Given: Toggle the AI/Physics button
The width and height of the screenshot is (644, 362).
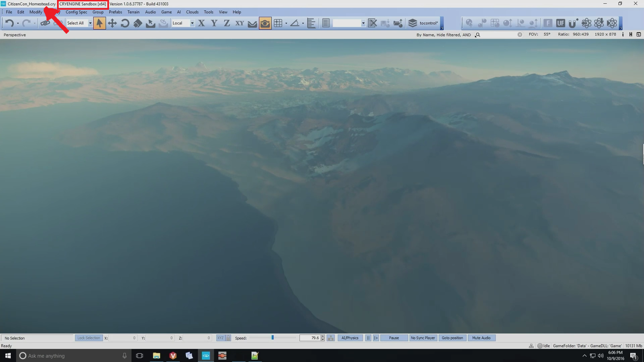Looking at the screenshot, I should [x=350, y=338].
